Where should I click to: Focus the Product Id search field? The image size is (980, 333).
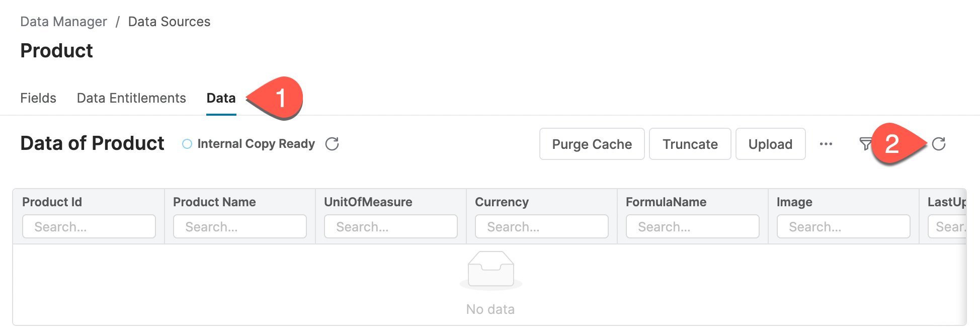pyautogui.click(x=89, y=226)
